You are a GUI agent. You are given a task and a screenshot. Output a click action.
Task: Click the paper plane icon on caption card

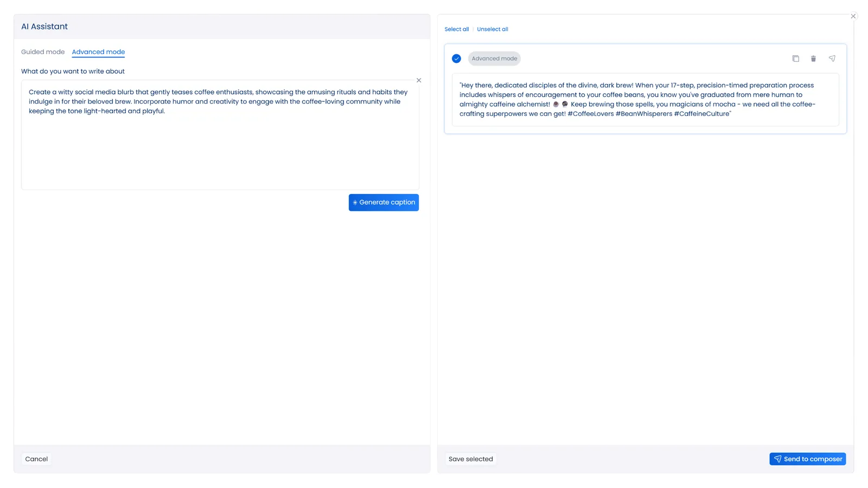tap(832, 59)
